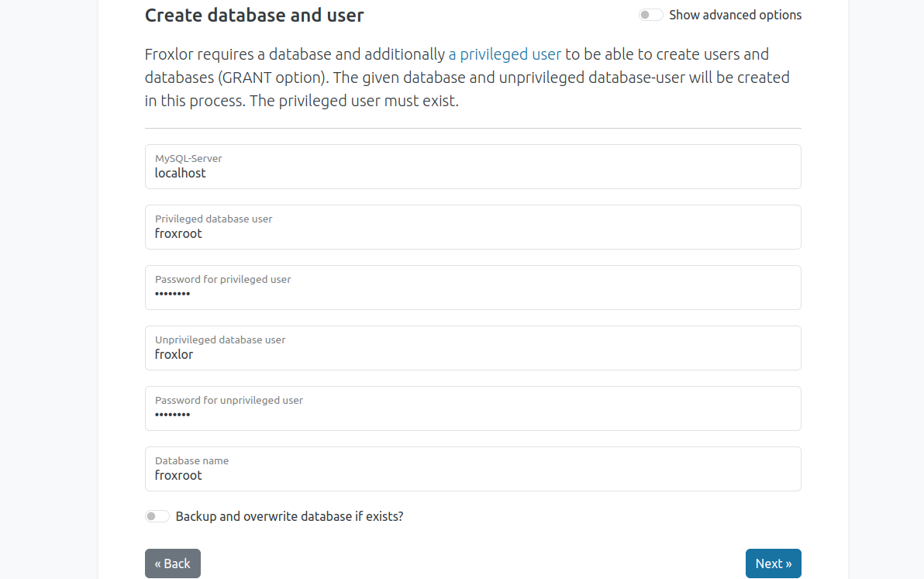Image resolution: width=924 pixels, height=579 pixels.
Task: Click the 'froxlor' unprivileged username text
Action: [174, 355]
